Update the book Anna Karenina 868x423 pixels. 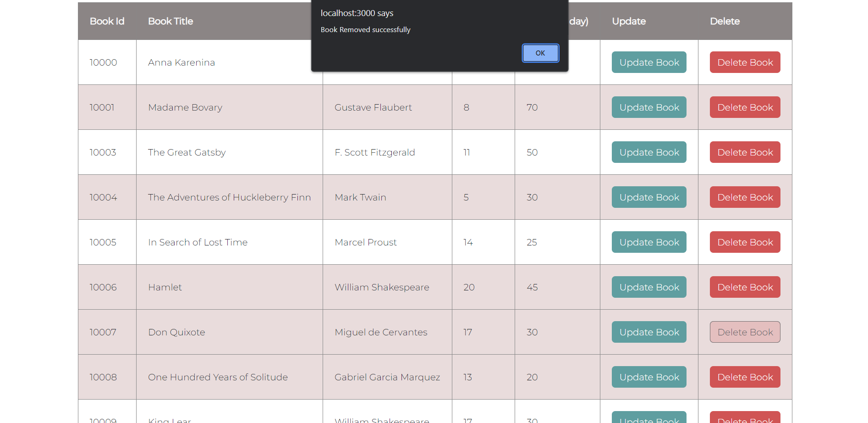(x=648, y=62)
